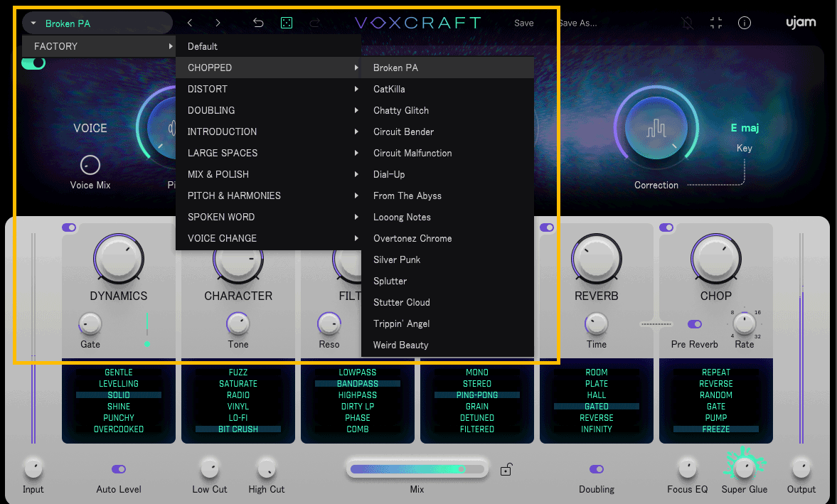Click the dice icon to randomize preset
The width and height of the screenshot is (837, 504).
[x=287, y=22]
